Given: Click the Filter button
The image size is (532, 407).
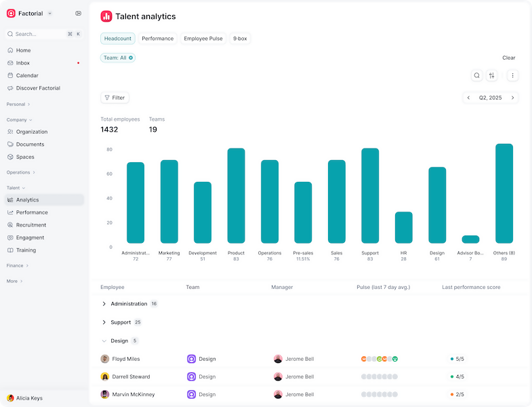Looking at the screenshot, I should click(x=115, y=98).
